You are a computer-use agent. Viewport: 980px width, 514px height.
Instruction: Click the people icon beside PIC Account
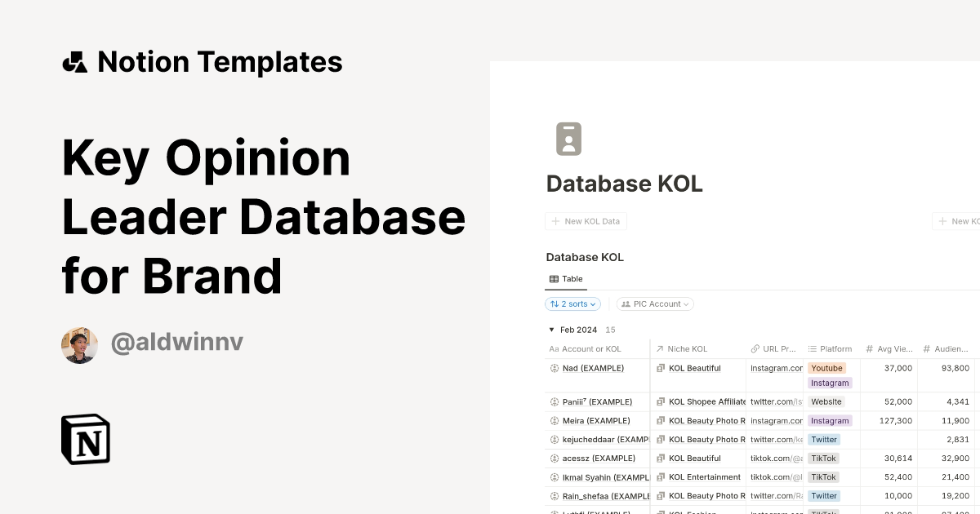pyautogui.click(x=626, y=304)
